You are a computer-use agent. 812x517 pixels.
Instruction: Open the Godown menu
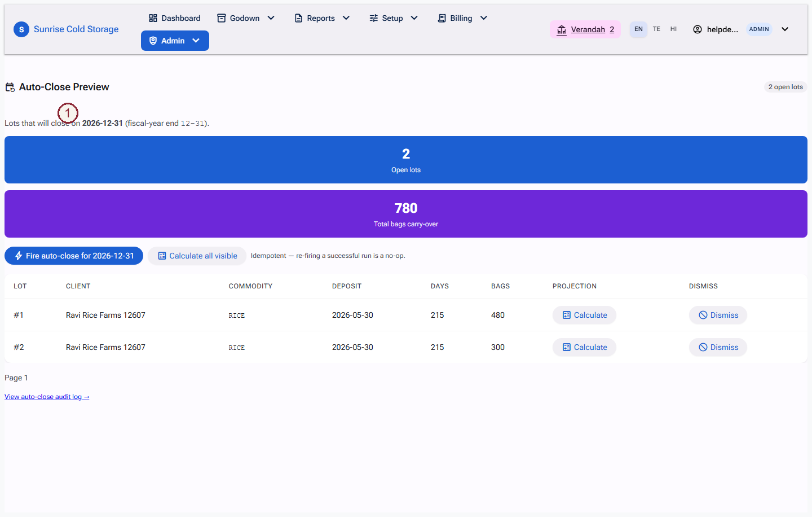click(x=246, y=18)
